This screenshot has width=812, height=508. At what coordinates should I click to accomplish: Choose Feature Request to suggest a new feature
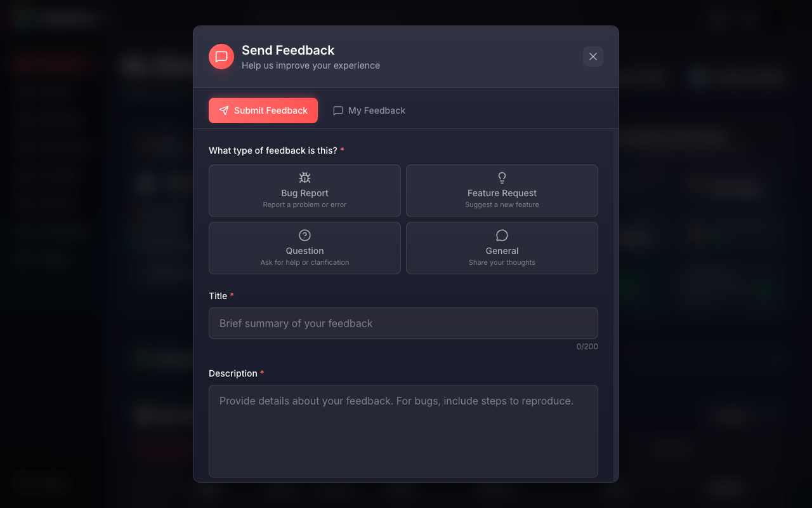502,190
